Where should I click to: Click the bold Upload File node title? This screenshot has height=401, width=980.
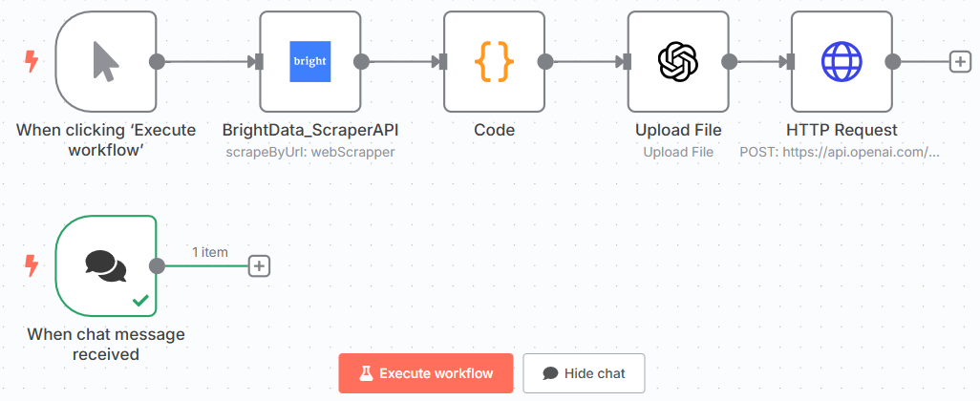(x=678, y=131)
